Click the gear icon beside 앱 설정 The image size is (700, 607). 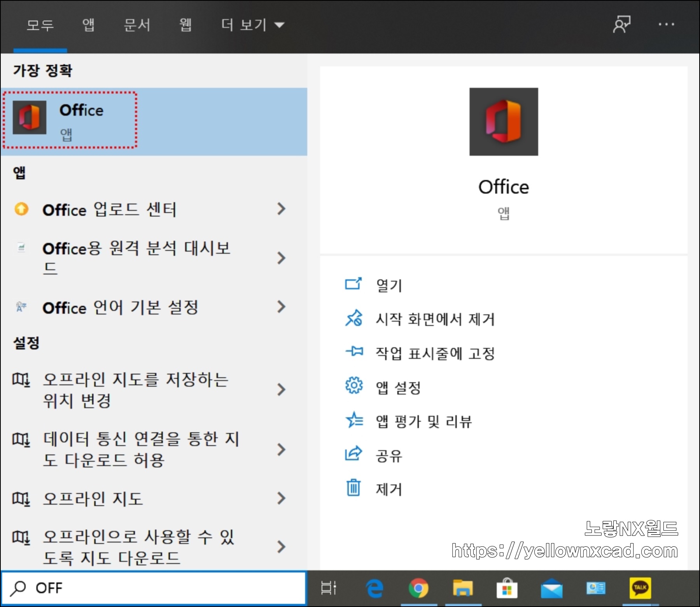coord(354,385)
